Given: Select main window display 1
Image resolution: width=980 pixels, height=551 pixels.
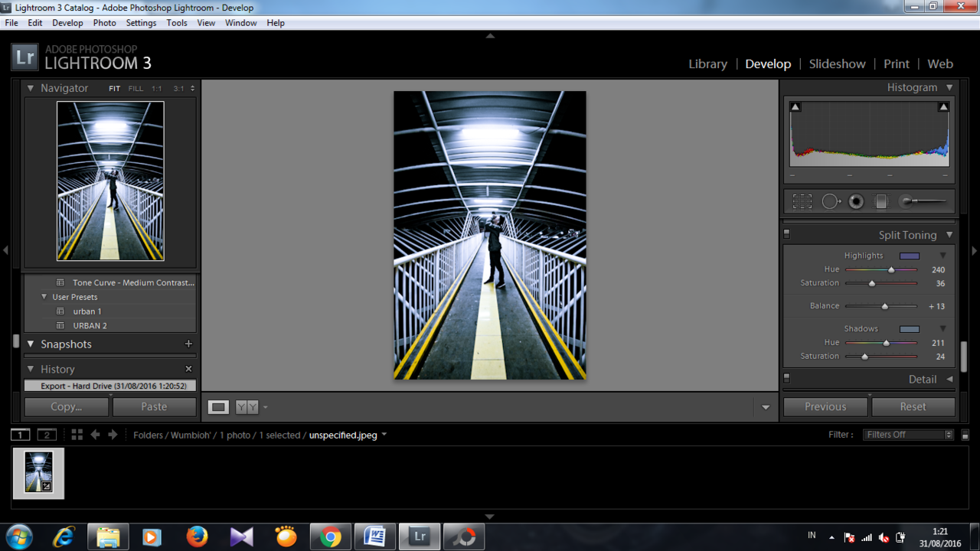Looking at the screenshot, I should click(x=20, y=435).
